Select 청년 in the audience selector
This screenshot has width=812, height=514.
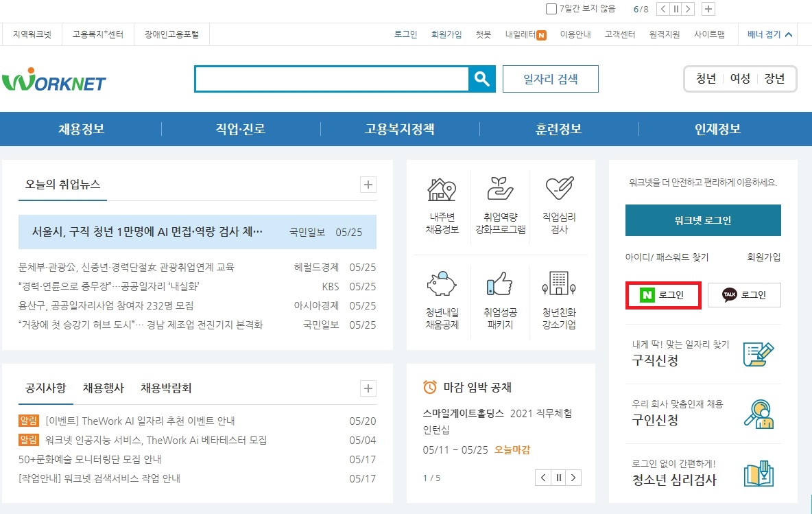point(706,79)
